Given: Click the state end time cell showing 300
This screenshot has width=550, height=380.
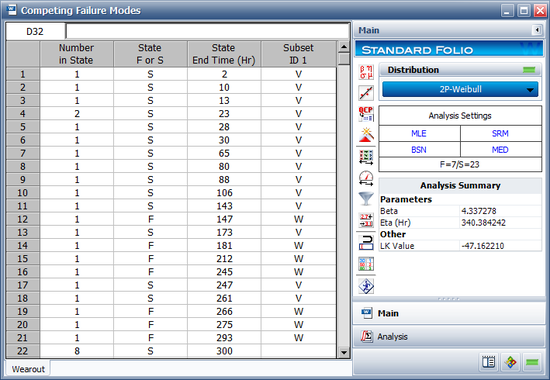Looking at the screenshot, I should pos(224,351).
